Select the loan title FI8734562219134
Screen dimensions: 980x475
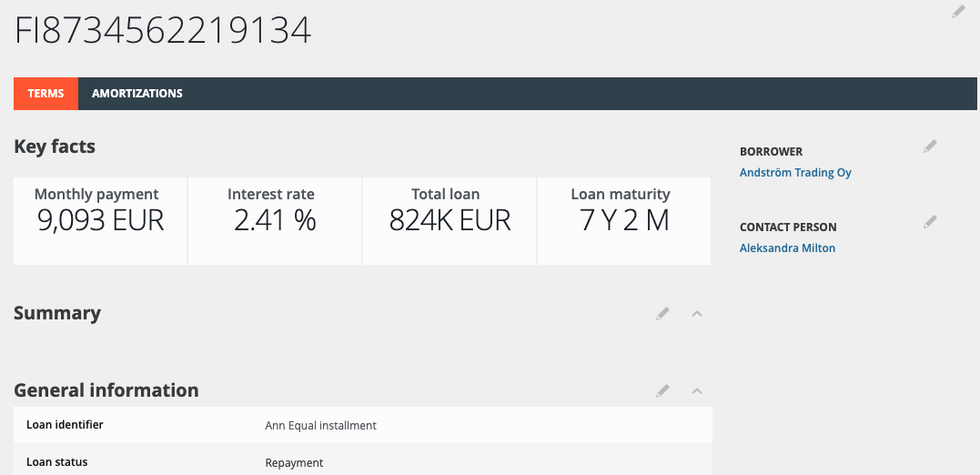click(163, 31)
